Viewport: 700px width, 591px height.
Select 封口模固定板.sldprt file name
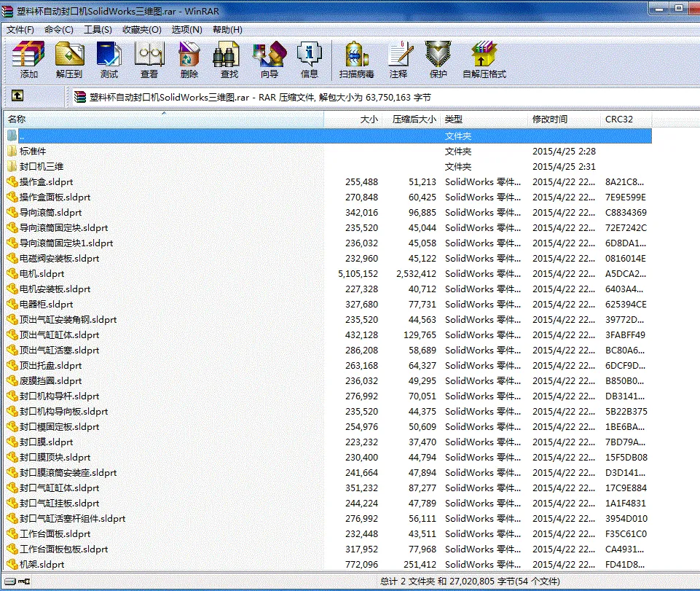pyautogui.click(x=60, y=426)
